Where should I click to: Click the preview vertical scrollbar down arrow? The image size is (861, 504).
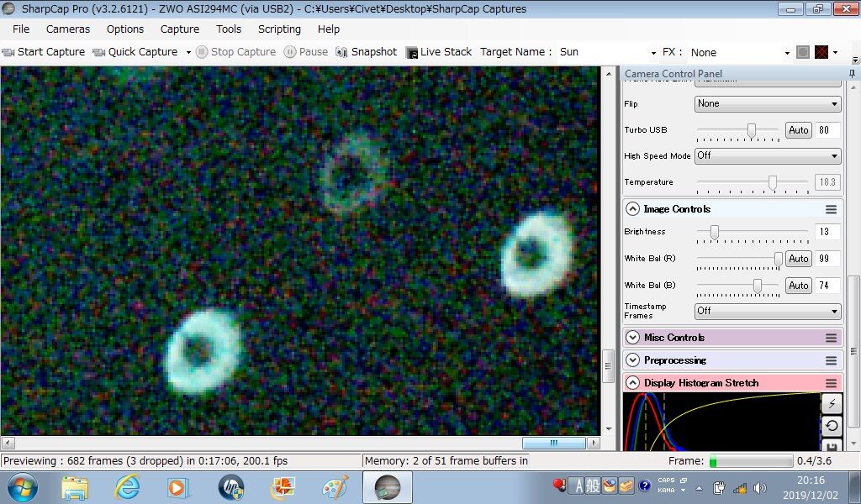(x=609, y=429)
